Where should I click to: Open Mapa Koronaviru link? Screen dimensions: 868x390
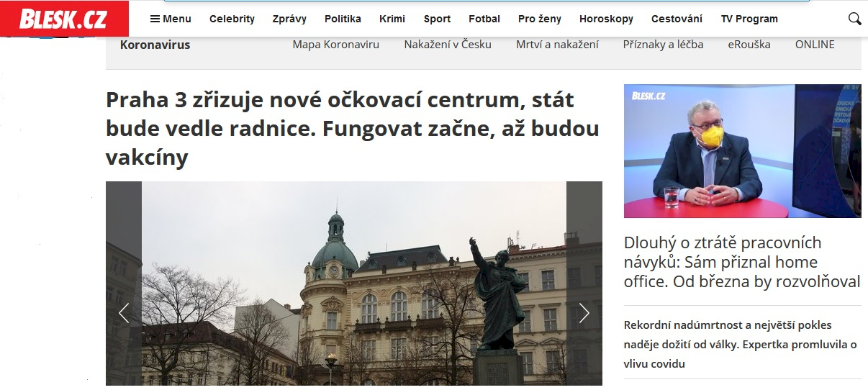click(x=335, y=45)
